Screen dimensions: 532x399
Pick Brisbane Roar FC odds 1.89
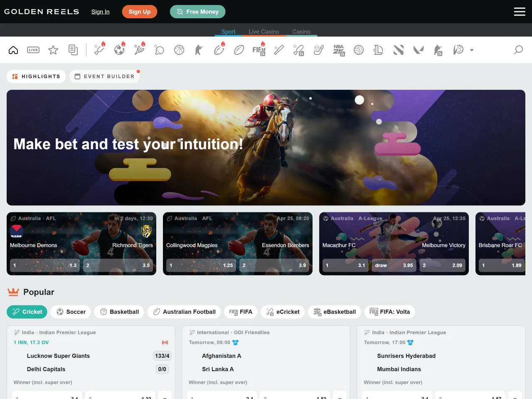502,265
